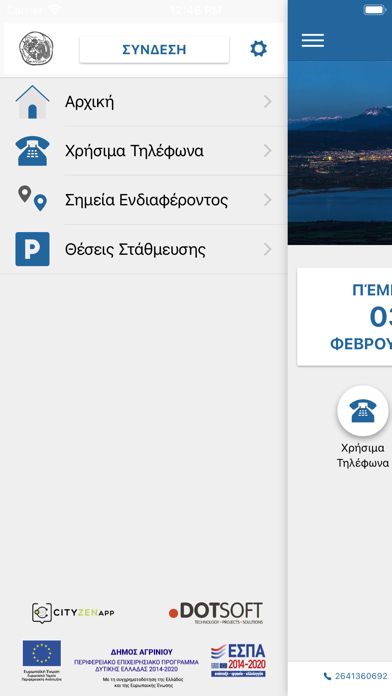Click the chevron on the Αρχική row
This screenshot has height=696, width=392.
pyautogui.click(x=267, y=102)
